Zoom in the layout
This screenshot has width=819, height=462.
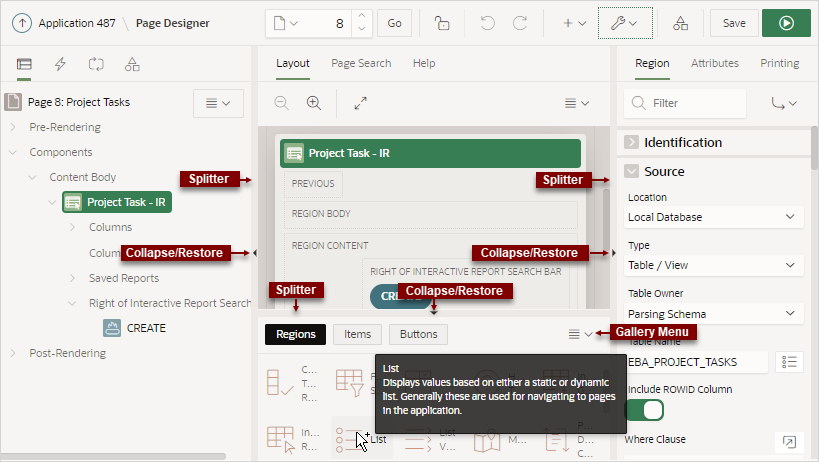(313, 103)
